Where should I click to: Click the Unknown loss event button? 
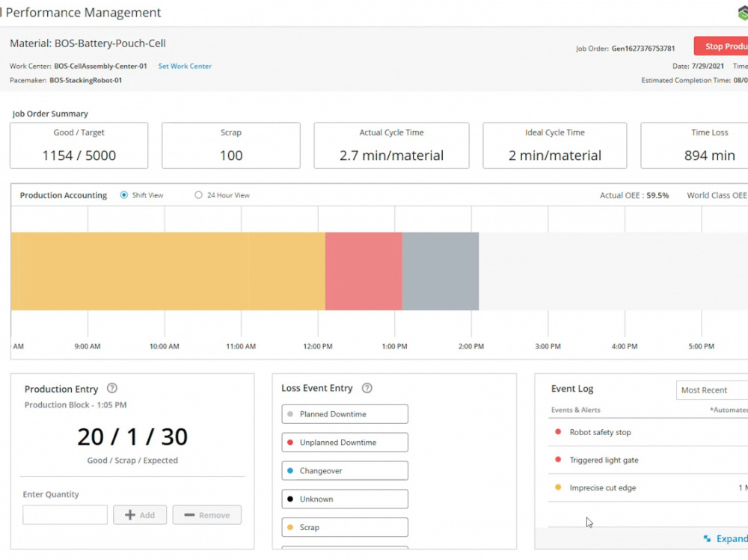(x=345, y=499)
